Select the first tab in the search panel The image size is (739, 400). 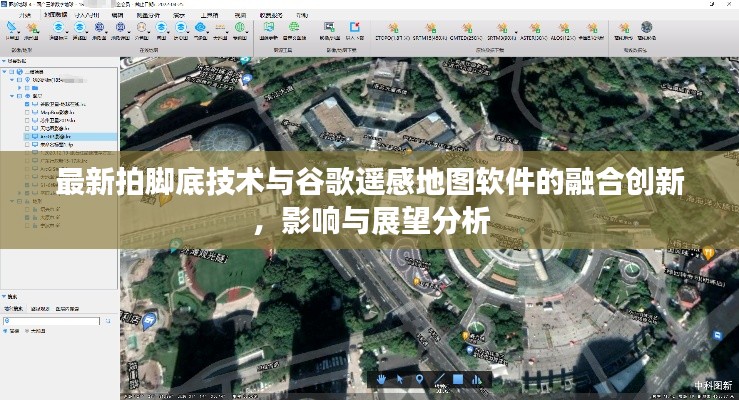pyautogui.click(x=14, y=309)
